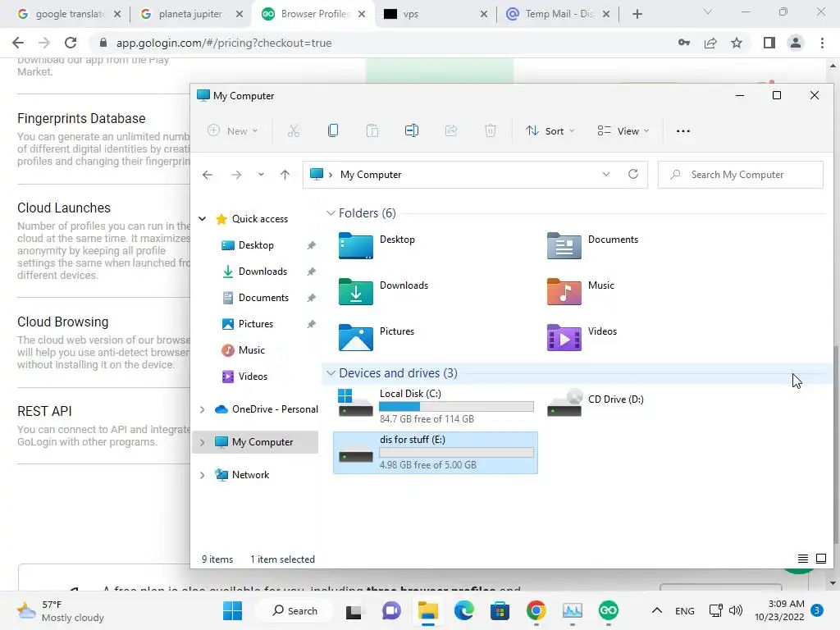Screen dimensions: 840x630
Task: Refresh the My Computer view
Action: tap(632, 174)
